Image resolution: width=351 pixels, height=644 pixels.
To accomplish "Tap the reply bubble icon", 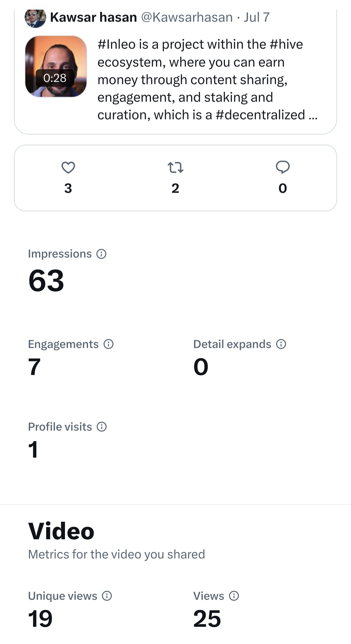I will click(x=283, y=167).
